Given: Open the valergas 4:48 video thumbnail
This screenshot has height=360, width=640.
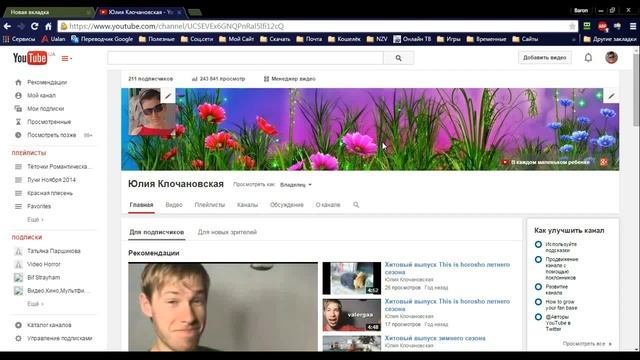Looking at the screenshot, I should (x=351, y=315).
